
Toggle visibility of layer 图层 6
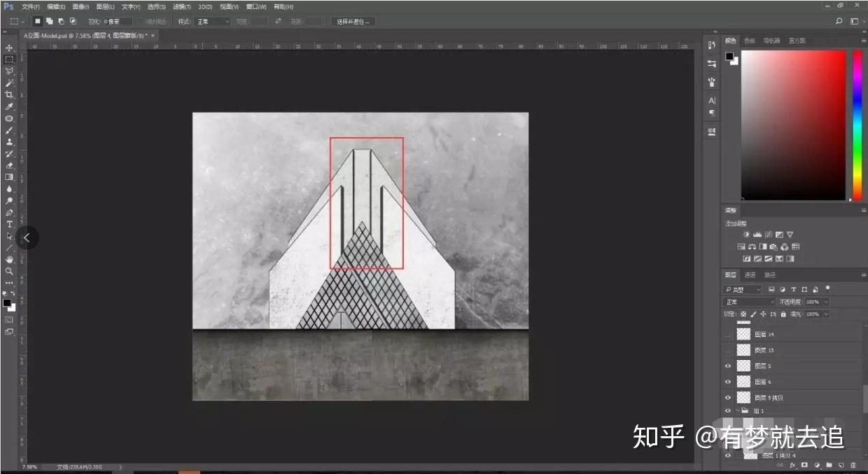[x=728, y=382]
